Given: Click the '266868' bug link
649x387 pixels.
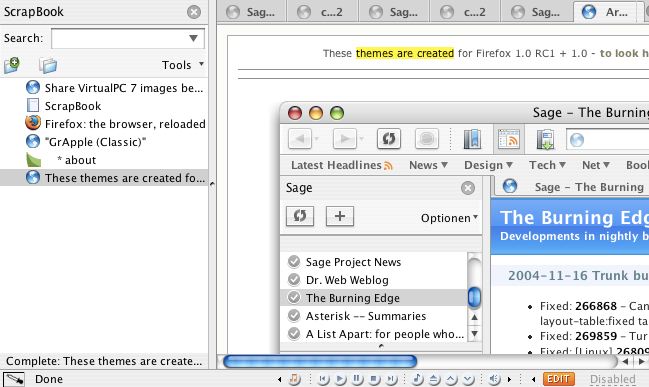Looking at the screenshot, I should pyautogui.click(x=596, y=306).
